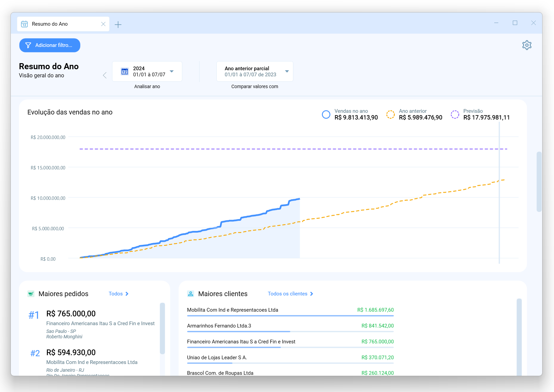
Task: Click the vertical marker line near chart end
Action: (499, 192)
